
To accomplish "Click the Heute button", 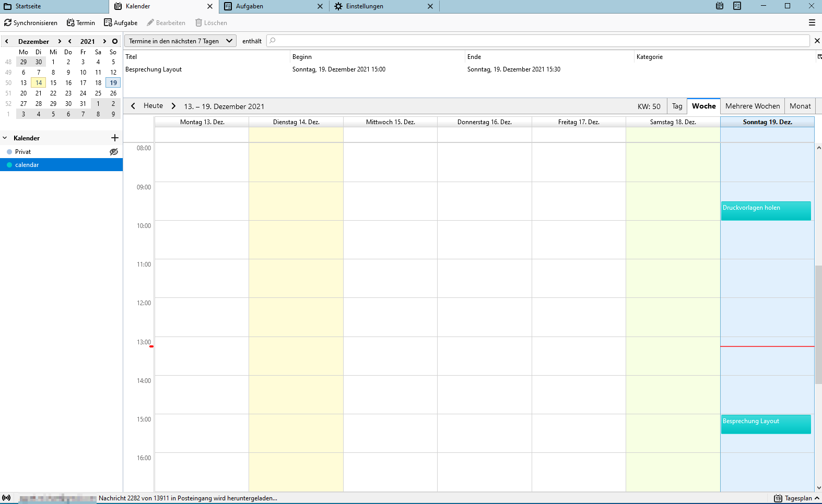I will tap(154, 106).
